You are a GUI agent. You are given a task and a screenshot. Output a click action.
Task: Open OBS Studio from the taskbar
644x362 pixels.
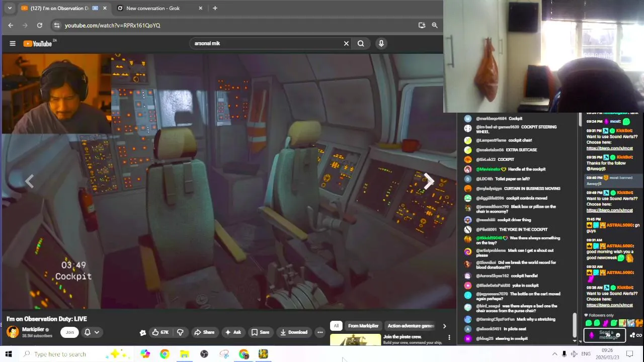[204, 354]
